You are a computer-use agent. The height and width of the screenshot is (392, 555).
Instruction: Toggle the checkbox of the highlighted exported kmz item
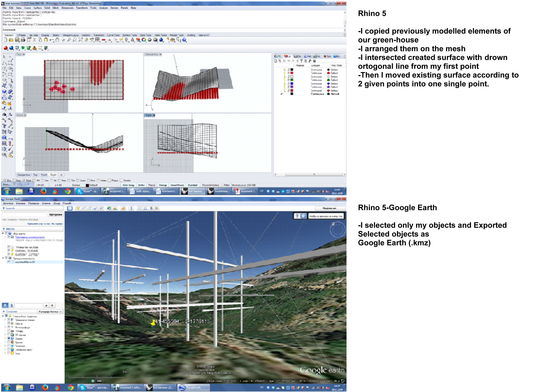pos(9,262)
